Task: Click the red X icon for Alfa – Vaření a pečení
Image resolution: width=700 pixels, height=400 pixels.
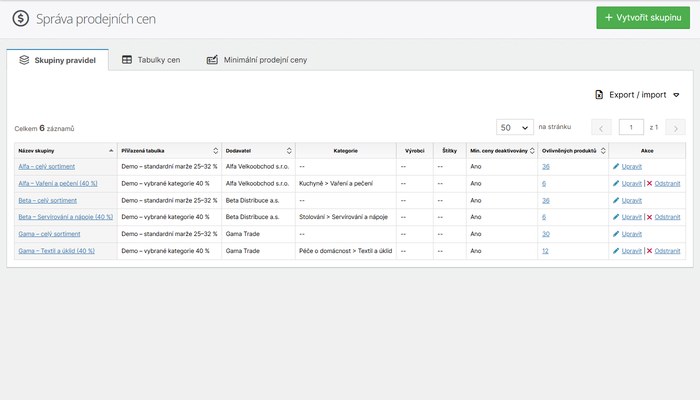Action: click(650, 183)
